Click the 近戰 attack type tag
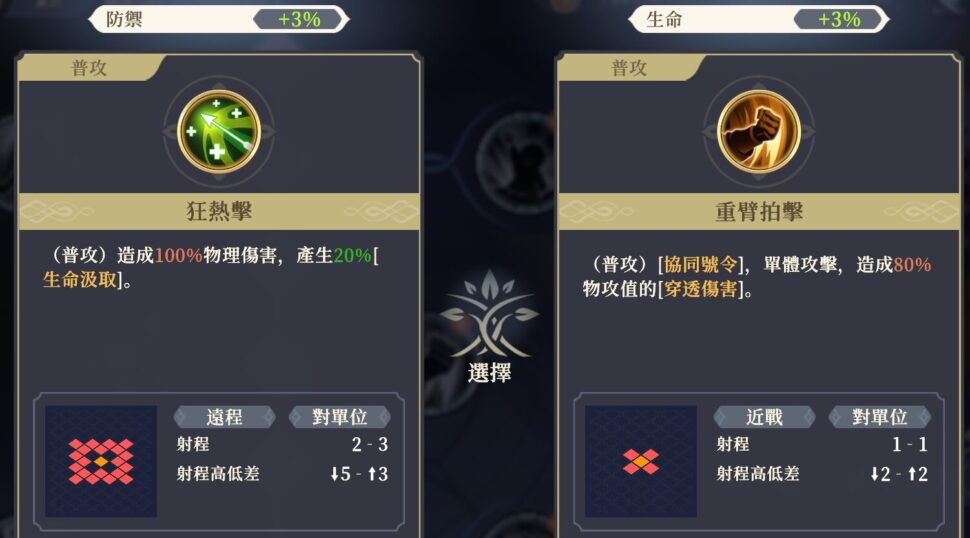 coord(765,417)
